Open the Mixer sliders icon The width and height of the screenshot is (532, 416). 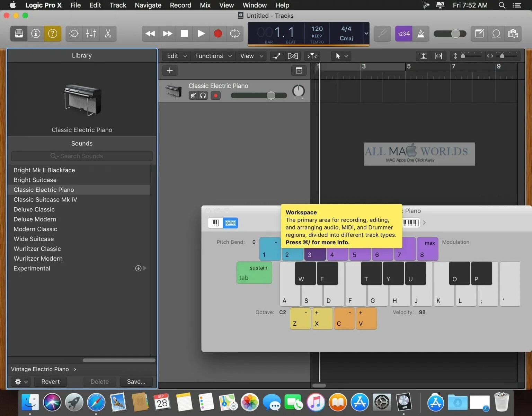point(91,34)
